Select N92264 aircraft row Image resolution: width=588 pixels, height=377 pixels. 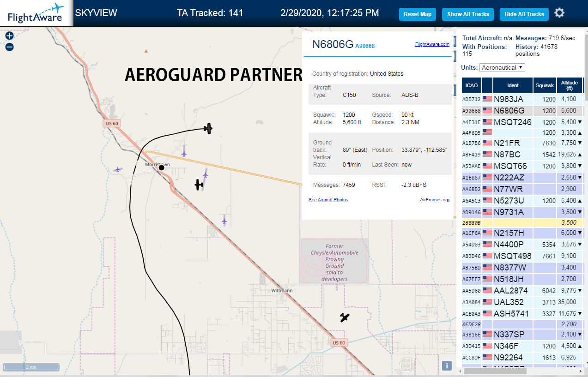click(522, 357)
